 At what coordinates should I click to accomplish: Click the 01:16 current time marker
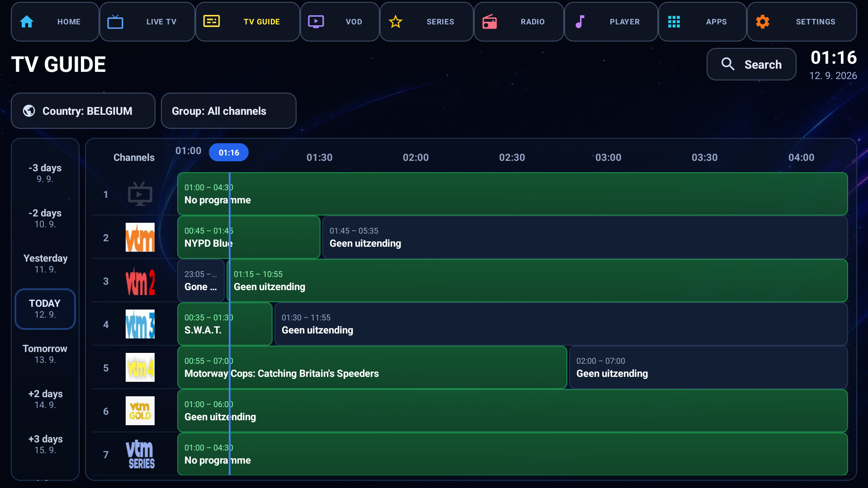pyautogui.click(x=229, y=152)
